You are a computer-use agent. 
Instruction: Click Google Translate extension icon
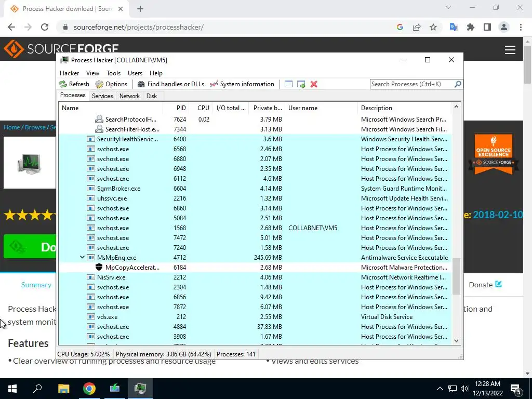coord(454,27)
